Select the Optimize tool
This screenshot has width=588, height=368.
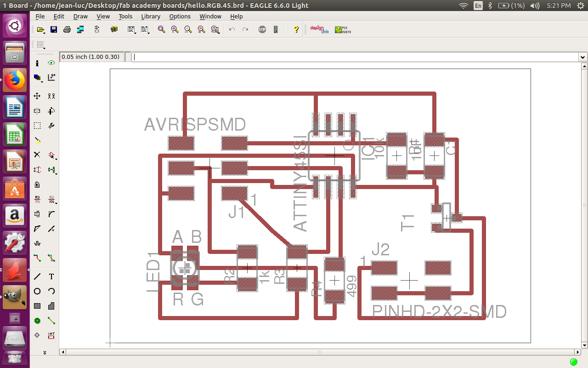coord(51,229)
